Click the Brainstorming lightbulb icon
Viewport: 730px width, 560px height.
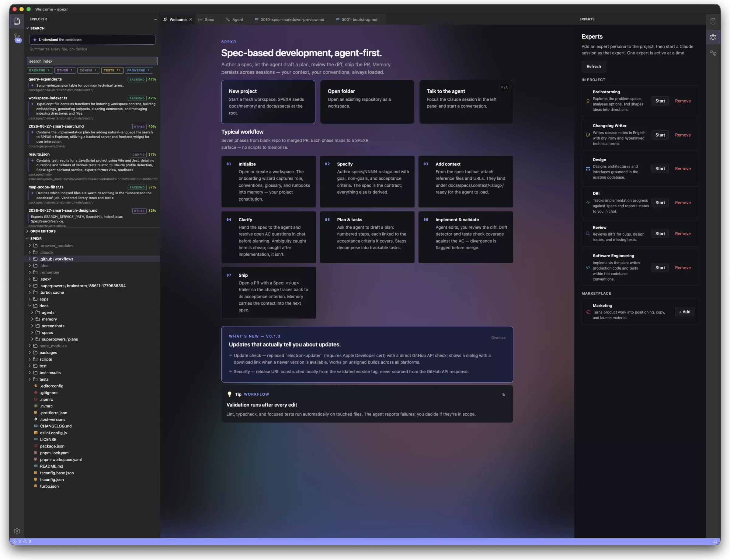click(x=588, y=101)
